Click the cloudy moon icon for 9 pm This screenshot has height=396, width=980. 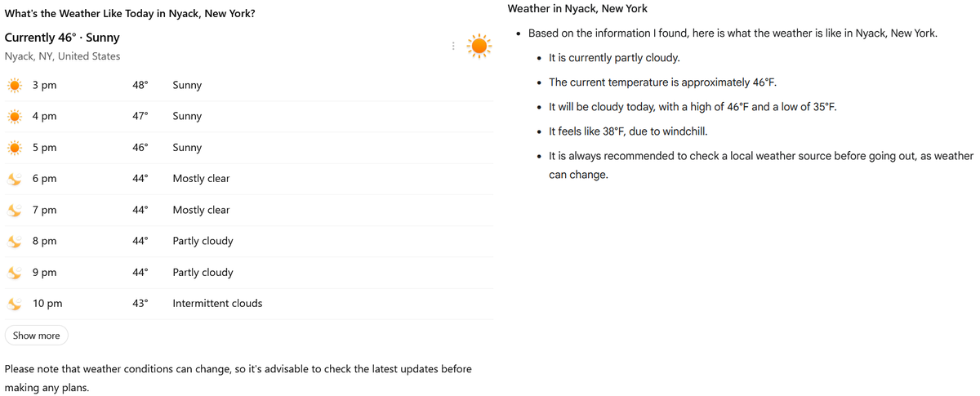click(x=15, y=272)
